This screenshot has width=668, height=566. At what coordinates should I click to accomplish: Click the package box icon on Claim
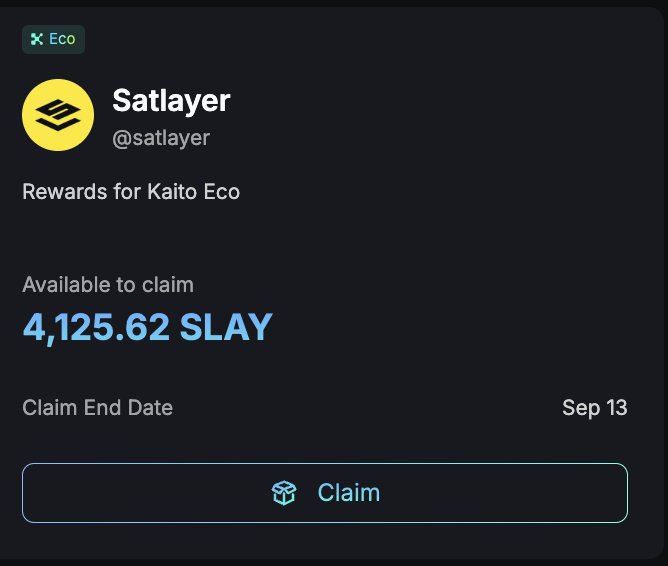(285, 492)
